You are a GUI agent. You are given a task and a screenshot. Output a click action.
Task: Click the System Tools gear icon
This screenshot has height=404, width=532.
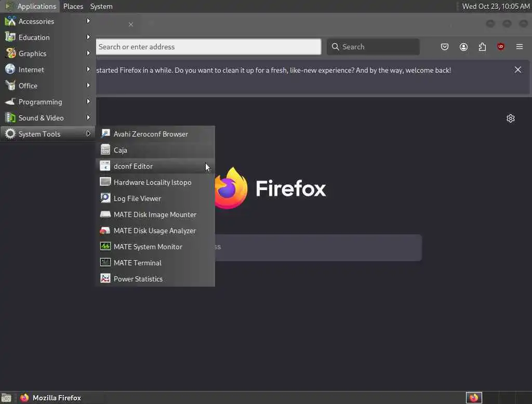(10, 133)
